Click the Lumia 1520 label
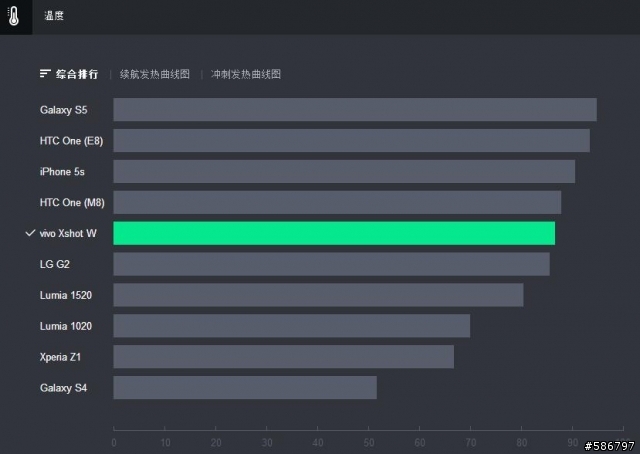 [66, 295]
